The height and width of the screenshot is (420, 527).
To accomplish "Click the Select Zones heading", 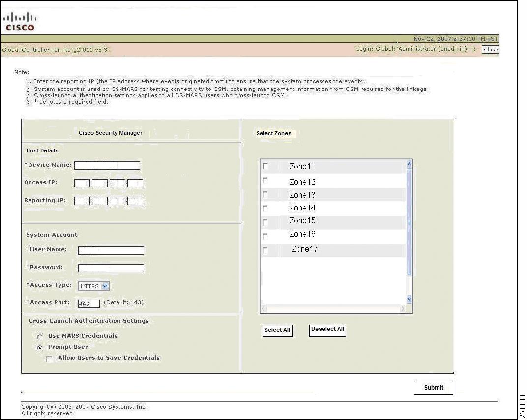I will click(274, 133).
